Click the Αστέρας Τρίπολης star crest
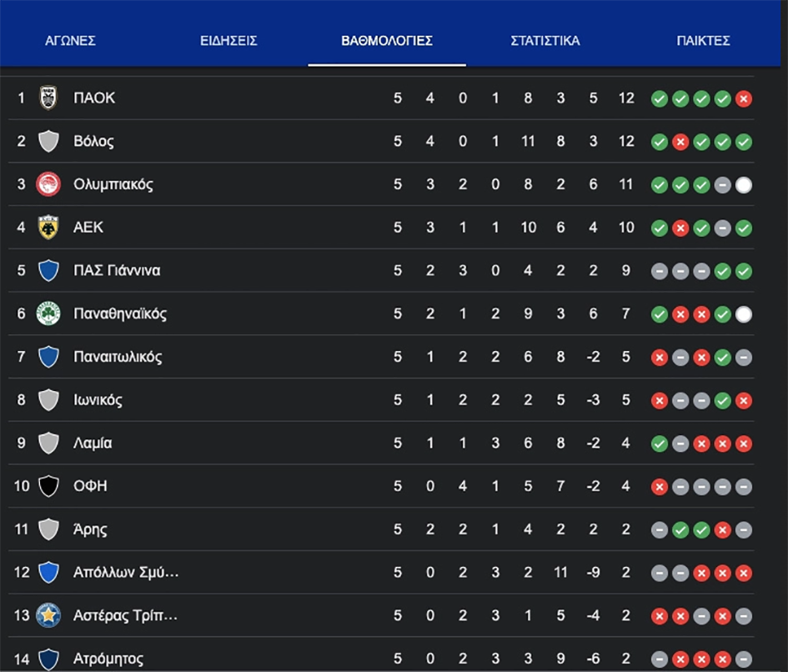This screenshot has height=672, width=788. click(x=48, y=616)
